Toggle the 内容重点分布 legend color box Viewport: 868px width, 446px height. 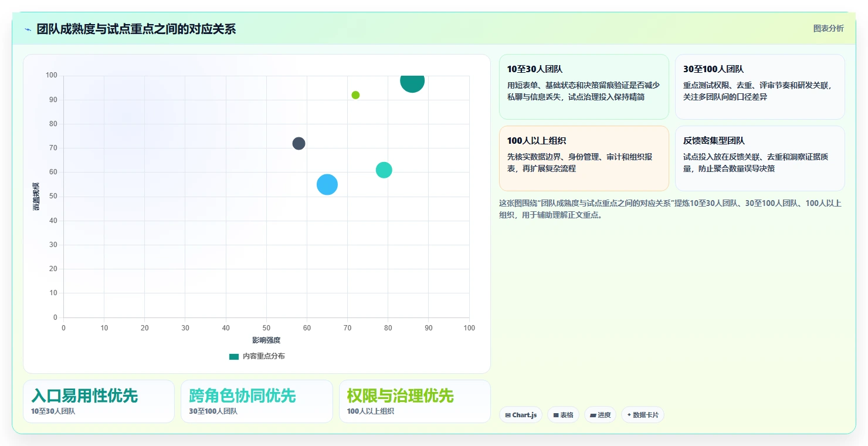pyautogui.click(x=234, y=356)
